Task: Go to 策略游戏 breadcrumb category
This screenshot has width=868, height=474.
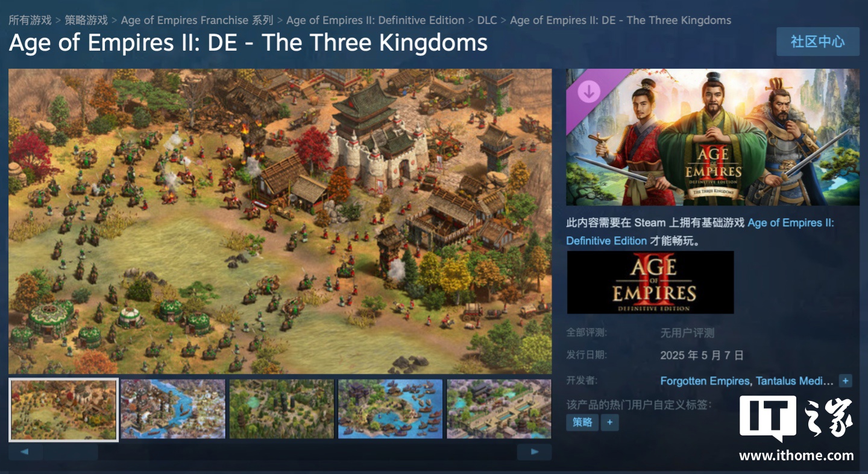Action: (86, 20)
